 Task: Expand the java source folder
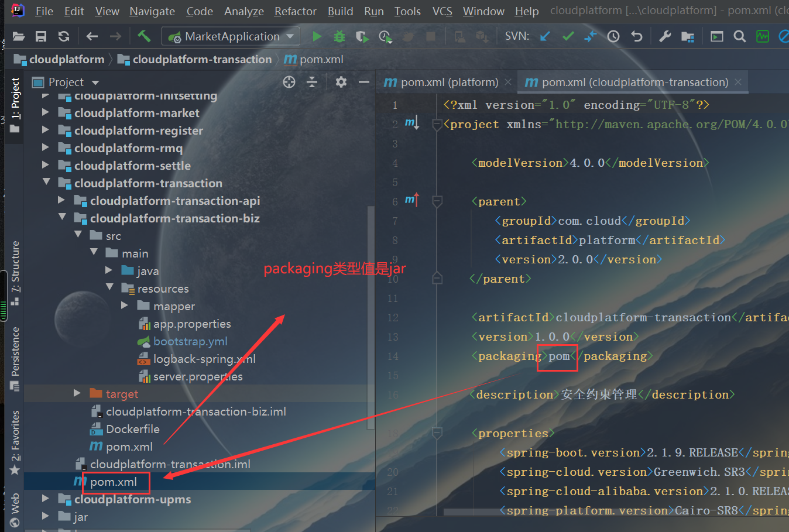coord(109,270)
